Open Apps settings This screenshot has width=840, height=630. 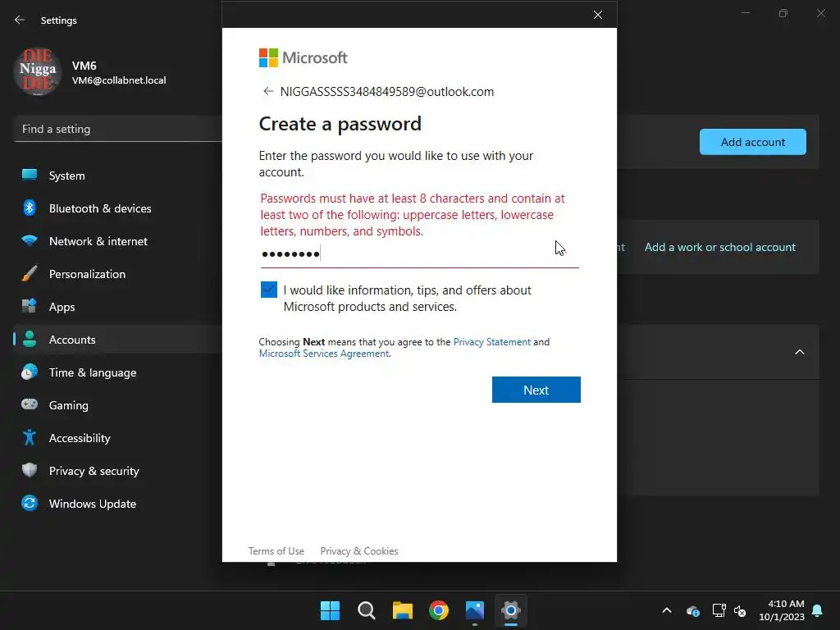[x=118, y=307]
